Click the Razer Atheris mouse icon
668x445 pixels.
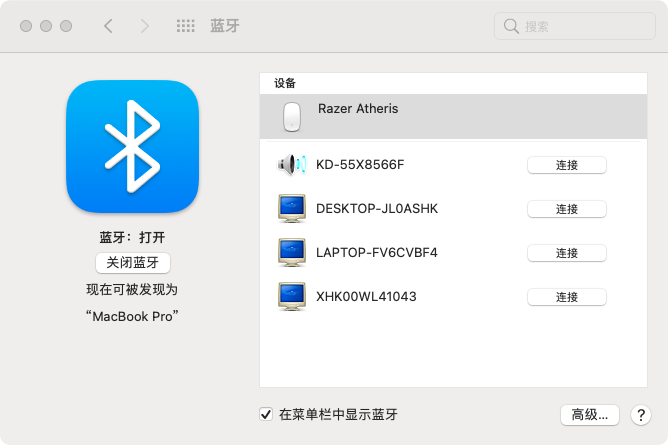[x=292, y=117]
